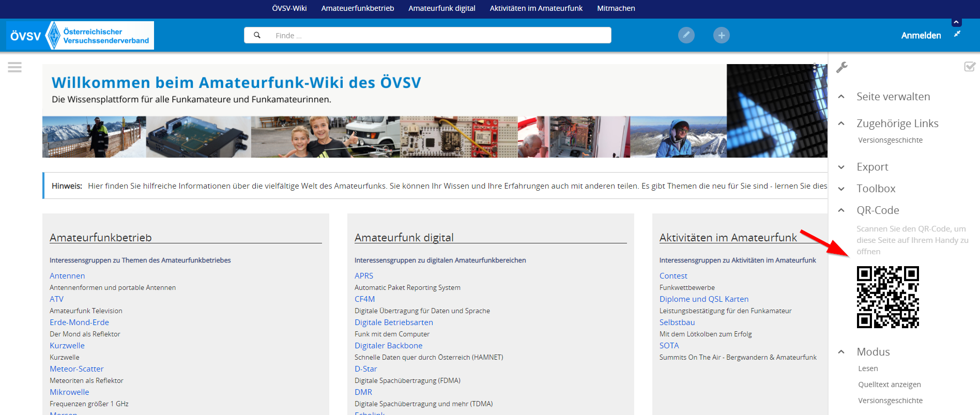Click the plus button to create a page
The height and width of the screenshot is (415, 980).
click(722, 35)
